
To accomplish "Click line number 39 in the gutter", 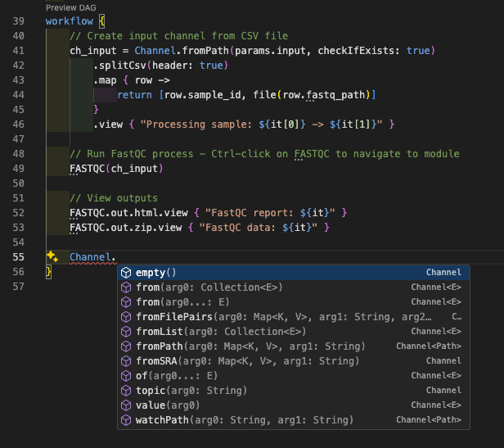I will coord(18,20).
